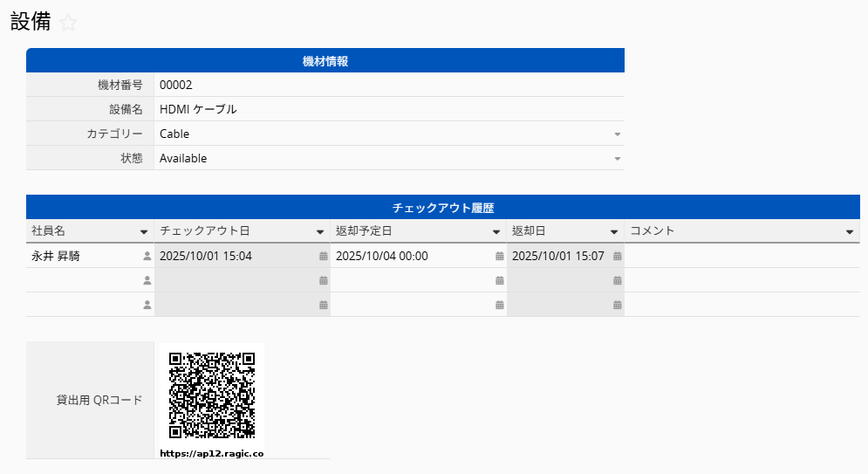Open calendar in second row 返却予定日 cell
Image resolution: width=868 pixels, height=474 pixels.
pyautogui.click(x=499, y=280)
